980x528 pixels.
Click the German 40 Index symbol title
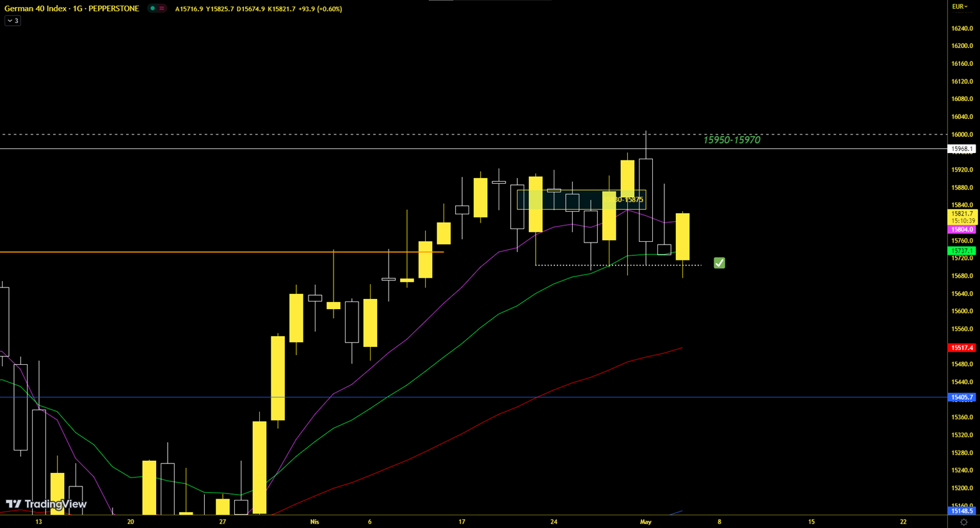click(x=72, y=9)
